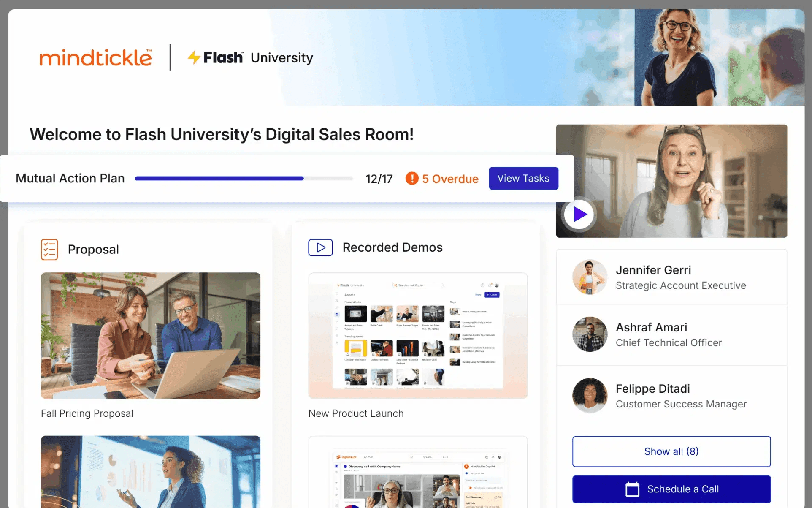
Task: Open the View Tasks button
Action: pyautogui.click(x=523, y=179)
